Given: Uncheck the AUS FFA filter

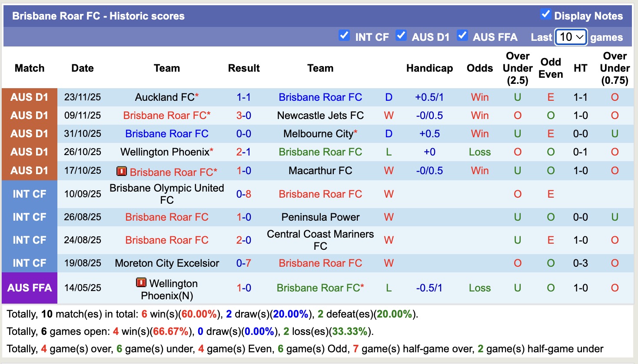Looking at the screenshot, I should tap(462, 36).
